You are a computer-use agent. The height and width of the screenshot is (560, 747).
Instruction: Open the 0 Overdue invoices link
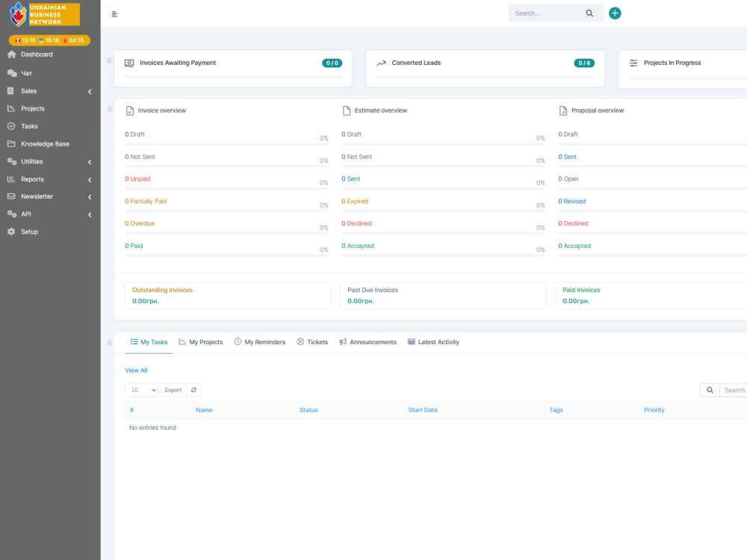[140, 223]
